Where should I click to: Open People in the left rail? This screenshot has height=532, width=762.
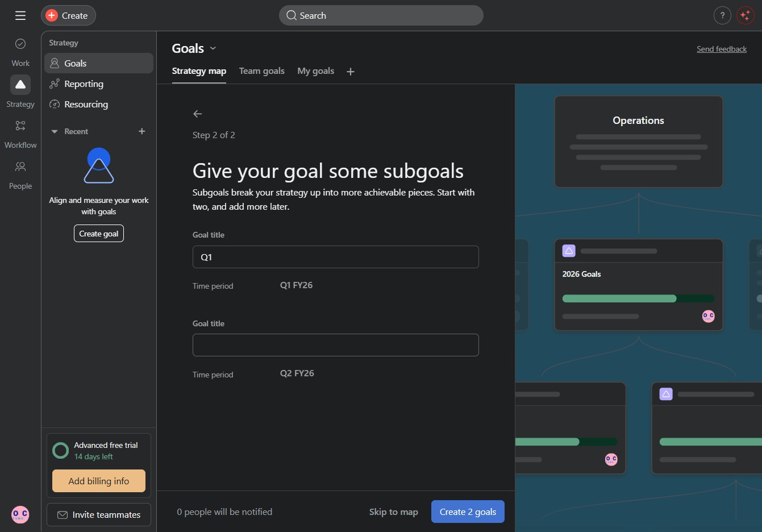(20, 175)
